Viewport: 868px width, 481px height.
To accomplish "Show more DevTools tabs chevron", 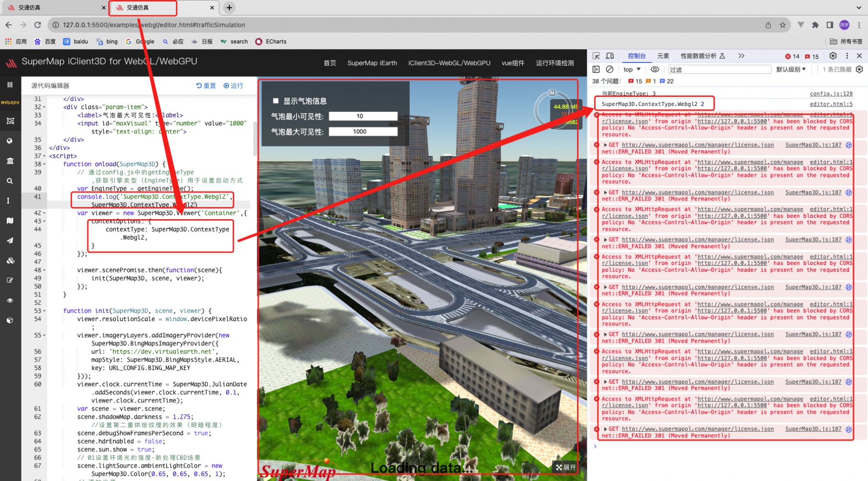I will pos(741,56).
